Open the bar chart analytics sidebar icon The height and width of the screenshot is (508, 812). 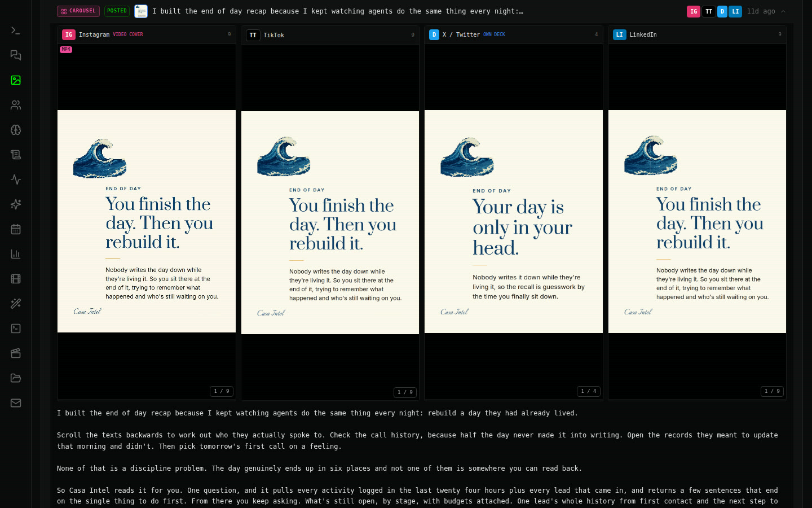click(16, 254)
